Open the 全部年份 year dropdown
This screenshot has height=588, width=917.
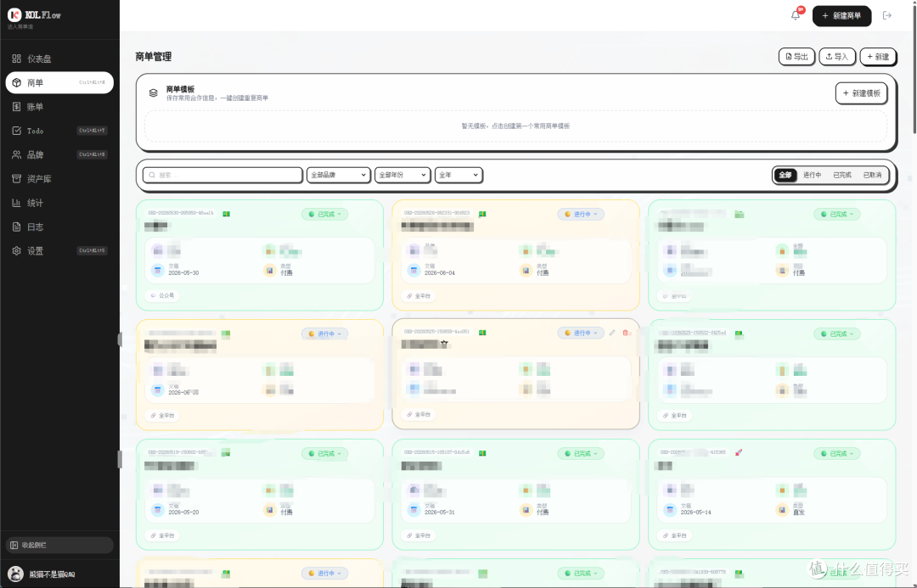pyautogui.click(x=402, y=175)
